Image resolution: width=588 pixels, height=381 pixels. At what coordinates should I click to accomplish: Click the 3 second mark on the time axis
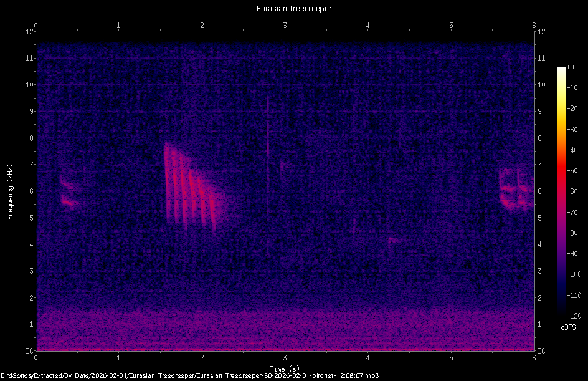(285, 357)
